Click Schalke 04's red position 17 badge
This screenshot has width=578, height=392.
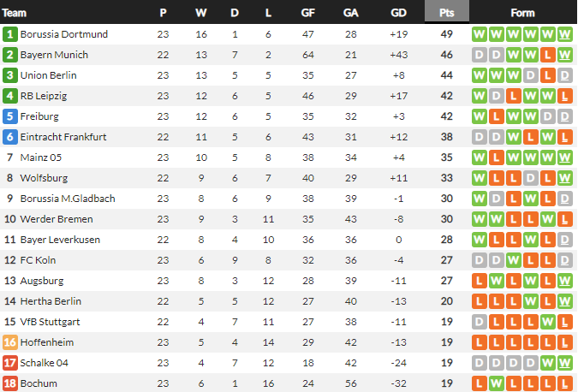[10, 362]
